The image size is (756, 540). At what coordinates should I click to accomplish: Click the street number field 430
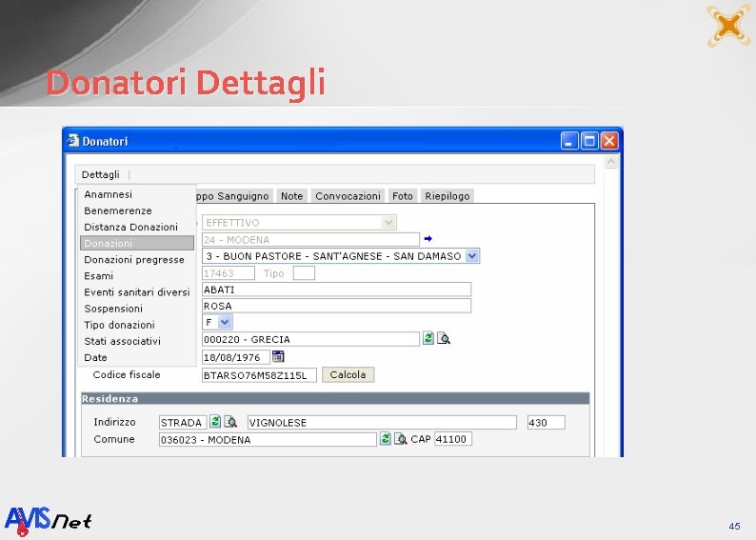click(546, 422)
